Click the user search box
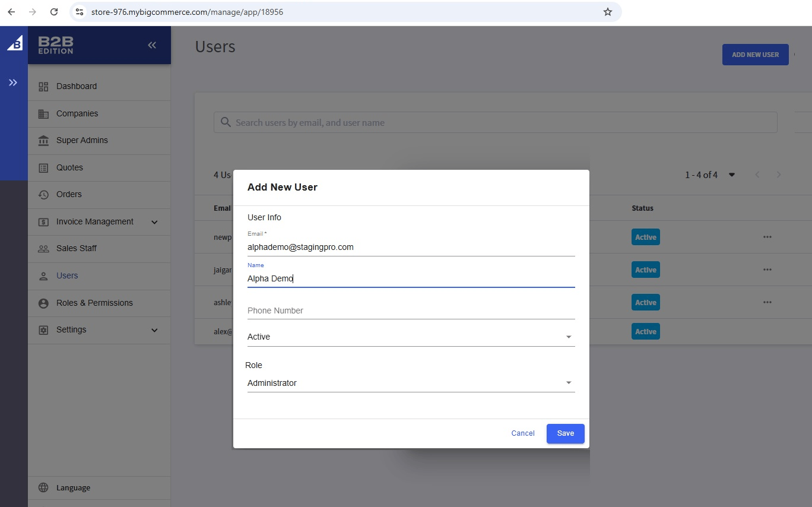The image size is (812, 507). pos(495,122)
